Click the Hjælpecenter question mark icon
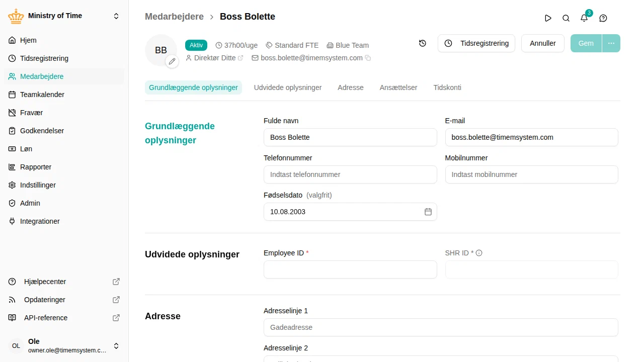Viewport: 644px width, 362px height. coord(12,282)
